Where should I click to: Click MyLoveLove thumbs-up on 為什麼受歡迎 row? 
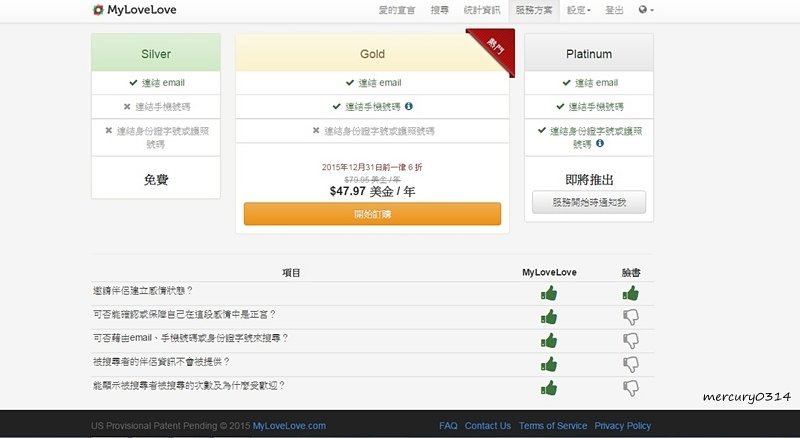[549, 388]
